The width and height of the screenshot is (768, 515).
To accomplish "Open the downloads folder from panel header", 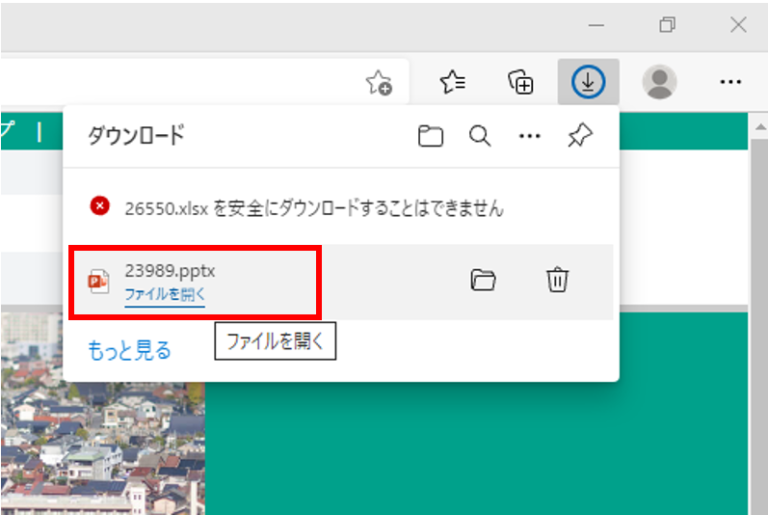I will coord(431,136).
